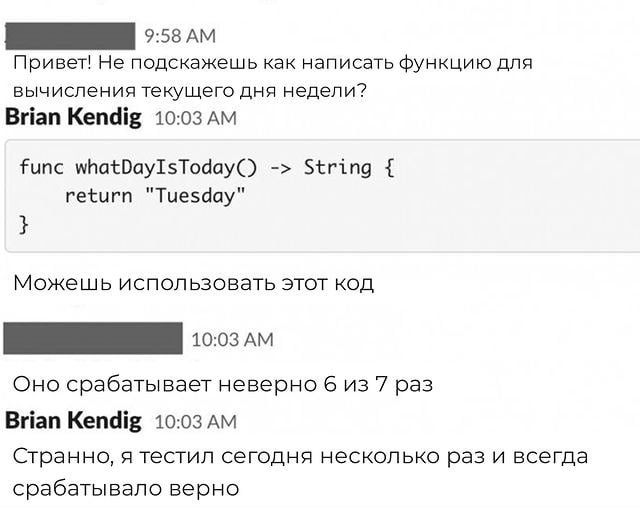Click Brian Kendig's name above the last message
This screenshot has width=640, height=507.
coord(74,420)
